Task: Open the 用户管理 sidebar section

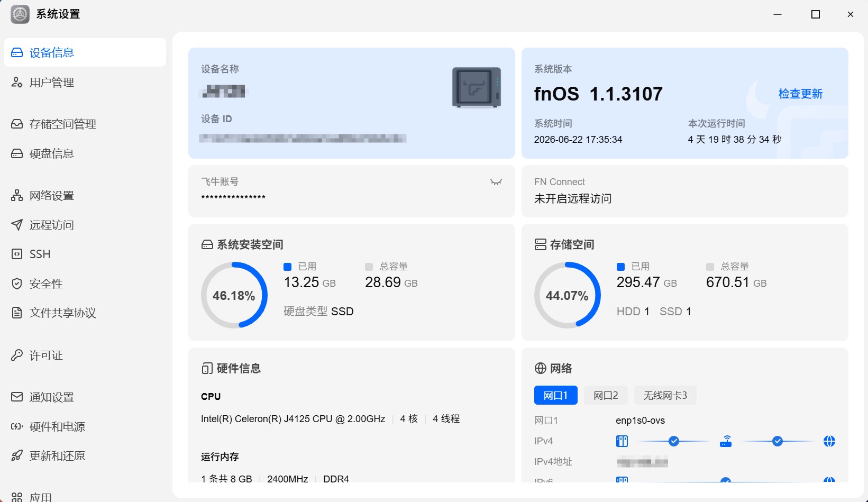Action: point(85,83)
